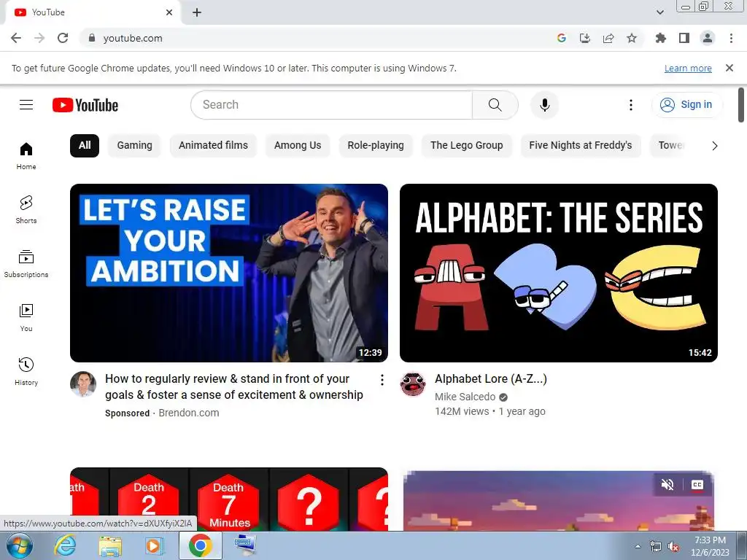
Task: Open History from sidebar
Action: [26, 371]
